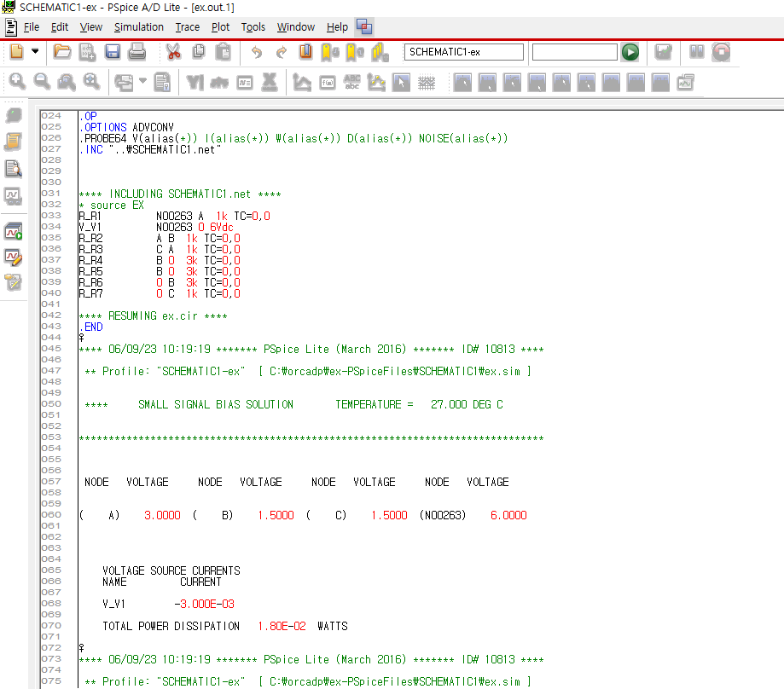Screen dimensions: 784x689
Task: Stop the simulation with the red stop icon
Action: (721, 51)
